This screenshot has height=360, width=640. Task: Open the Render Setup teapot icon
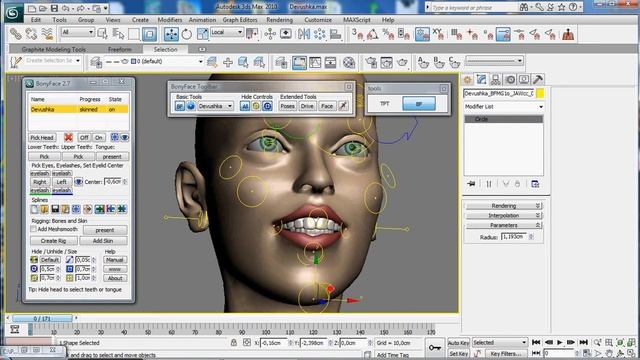pyautogui.click(x=371, y=62)
